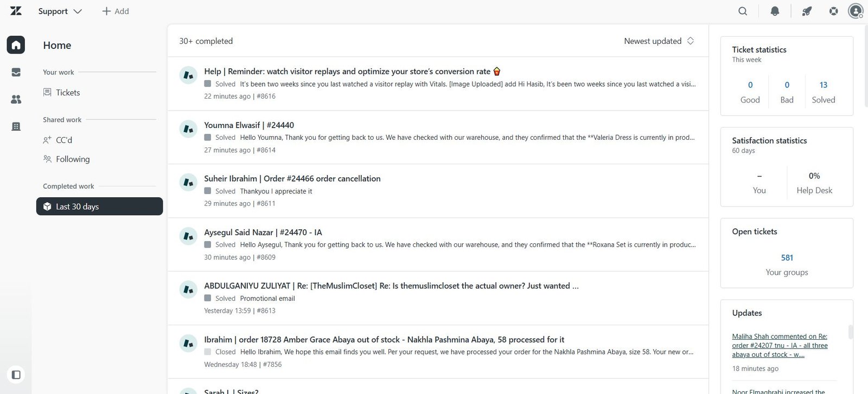Open the Help Reminder visitor replays ticket
868x394 pixels.
pyautogui.click(x=438, y=84)
